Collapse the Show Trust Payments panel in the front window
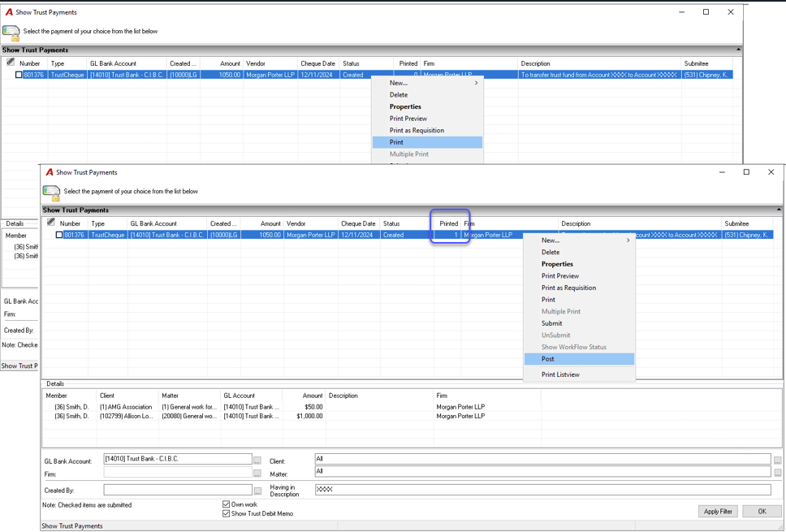The image size is (786, 532). [779, 210]
